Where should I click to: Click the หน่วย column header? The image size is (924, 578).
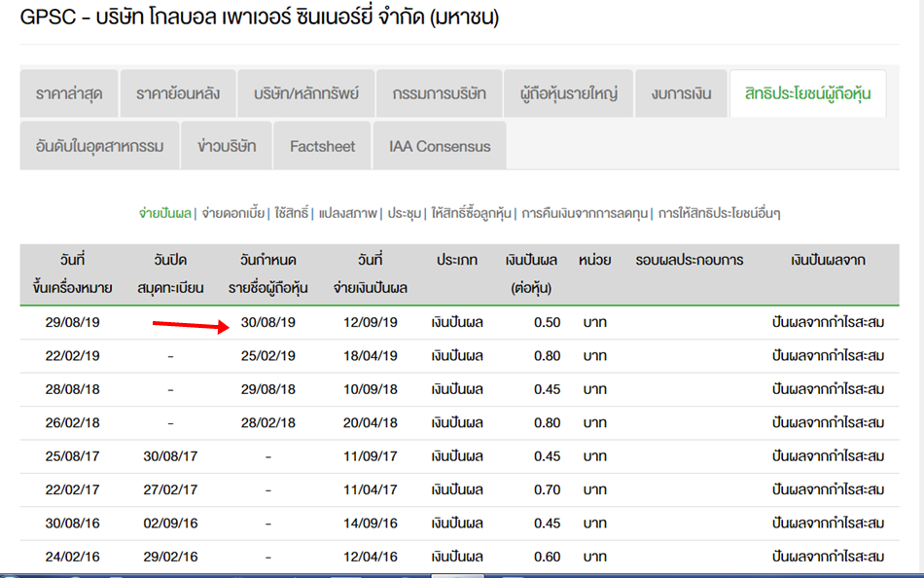coord(594,260)
